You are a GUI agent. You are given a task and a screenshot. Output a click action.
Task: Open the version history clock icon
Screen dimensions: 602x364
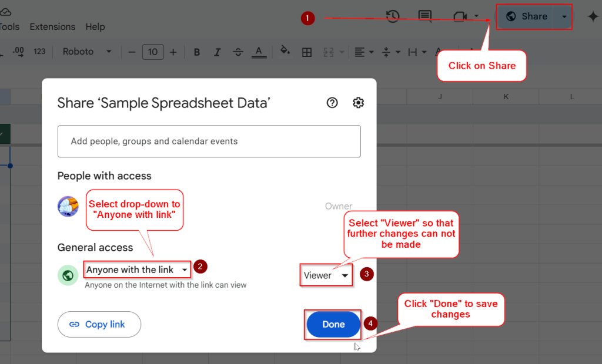(x=393, y=17)
